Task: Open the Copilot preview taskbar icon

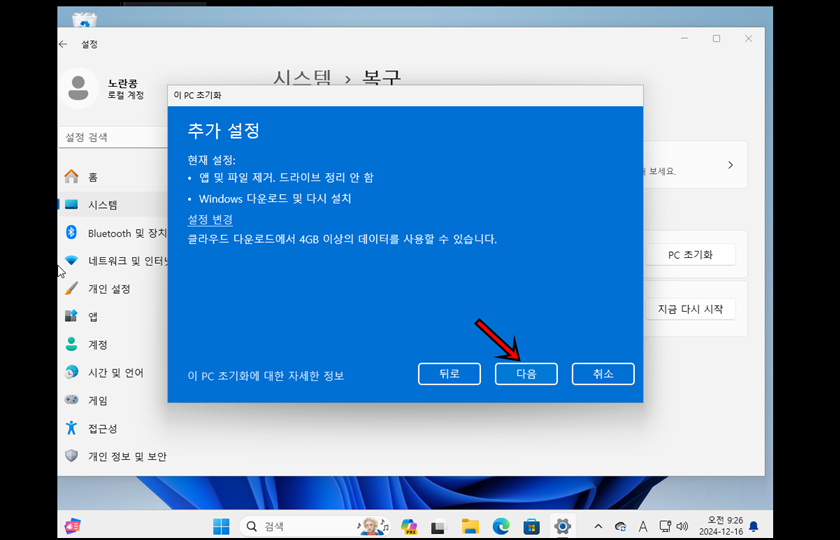Action: (x=409, y=526)
